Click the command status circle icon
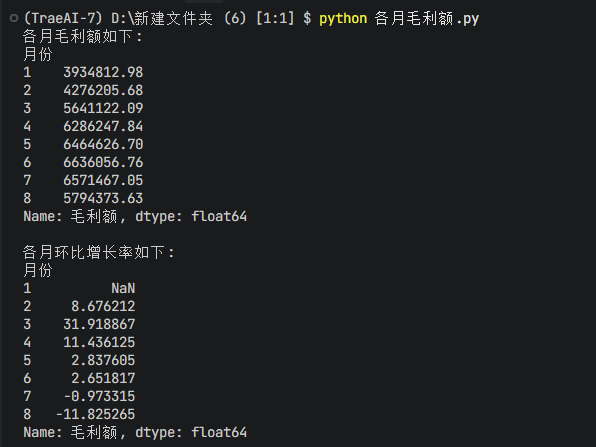596x447 pixels. tap(14, 18)
